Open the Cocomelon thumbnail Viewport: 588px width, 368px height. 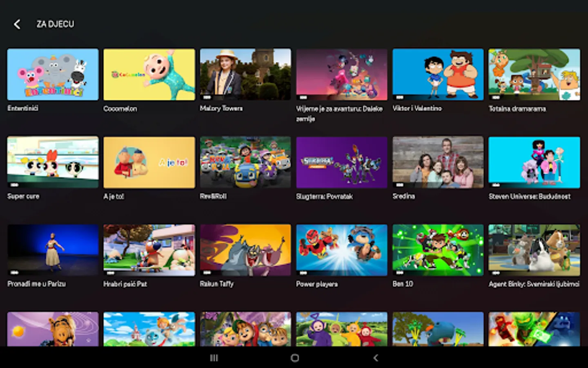(149, 74)
